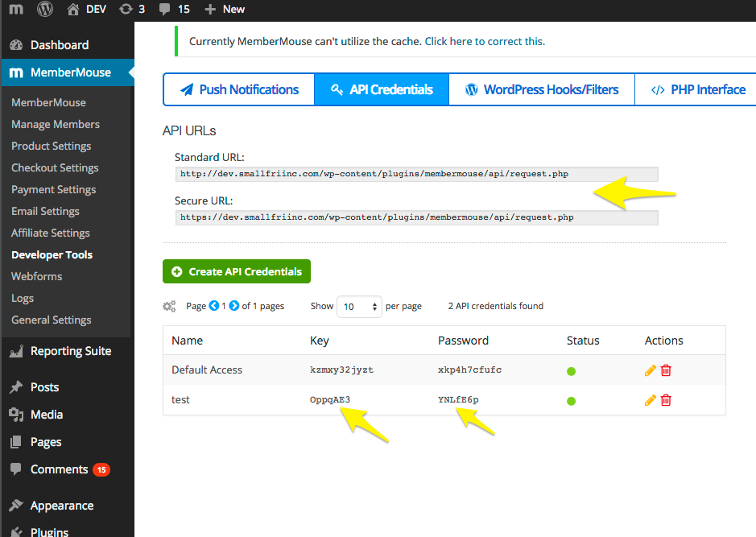Open the 3 pending updates
Viewport: 756px width, 537px height.
coord(132,9)
